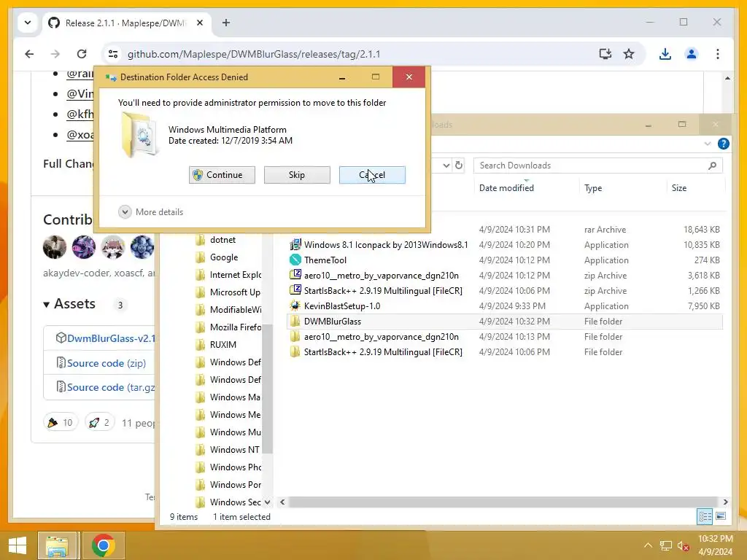Open second contributor avatar
The width and height of the screenshot is (747, 560).
click(84, 247)
